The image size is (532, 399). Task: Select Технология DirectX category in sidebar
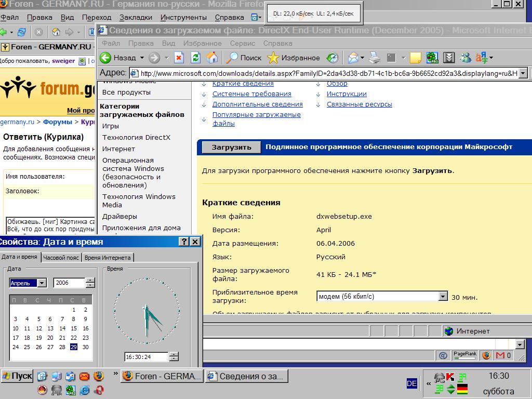(x=137, y=137)
